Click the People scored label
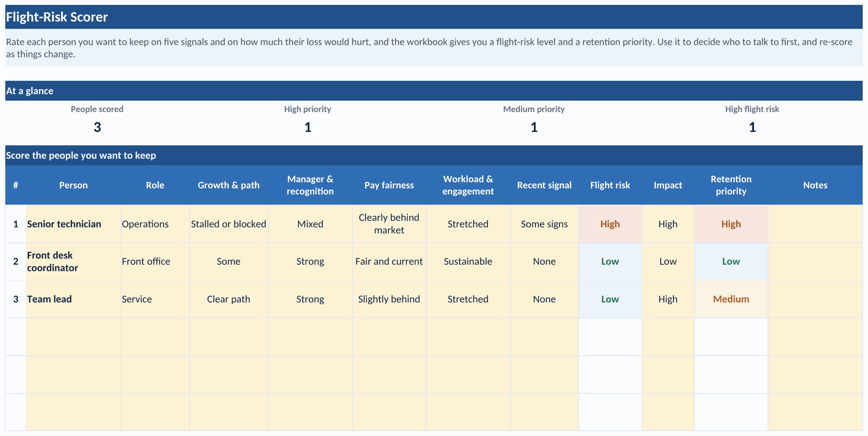Image resolution: width=868 pixels, height=436 pixels. pos(97,109)
